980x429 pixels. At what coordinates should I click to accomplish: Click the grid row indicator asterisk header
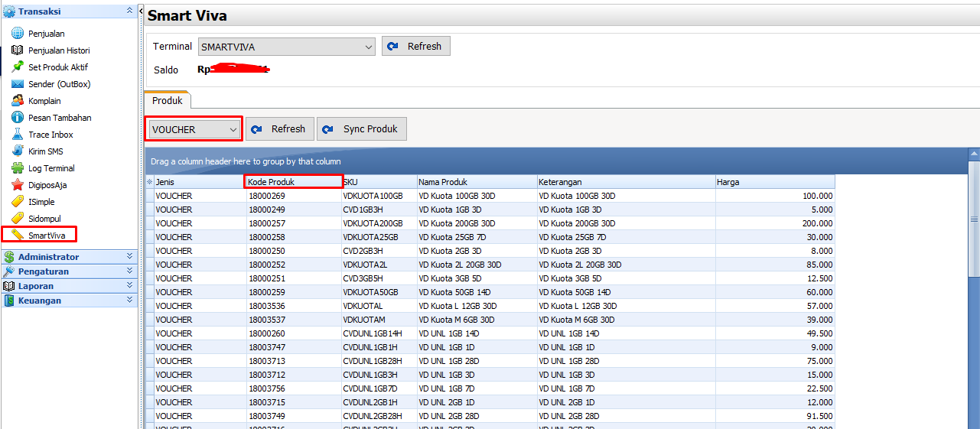tap(150, 182)
